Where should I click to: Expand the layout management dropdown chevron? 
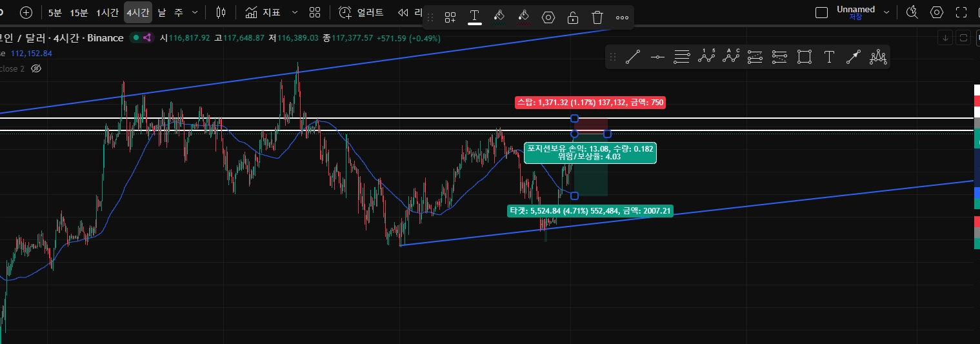click(x=886, y=12)
